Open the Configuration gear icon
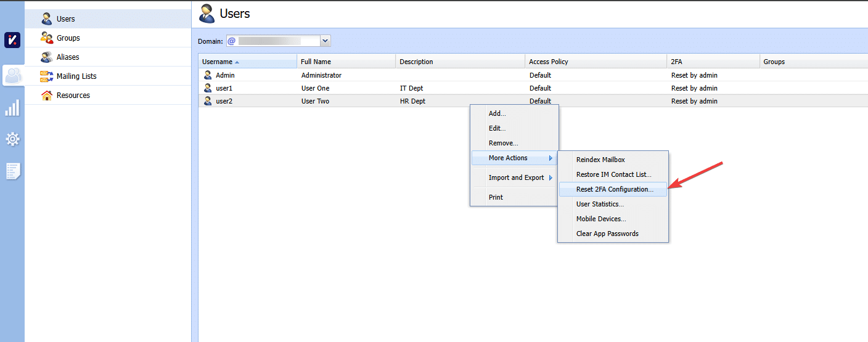 [12, 139]
